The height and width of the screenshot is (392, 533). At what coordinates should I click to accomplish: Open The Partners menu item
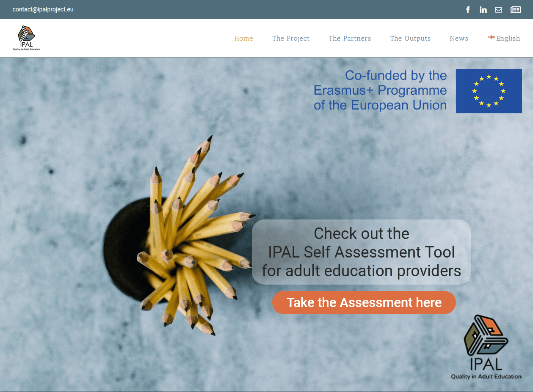350,38
